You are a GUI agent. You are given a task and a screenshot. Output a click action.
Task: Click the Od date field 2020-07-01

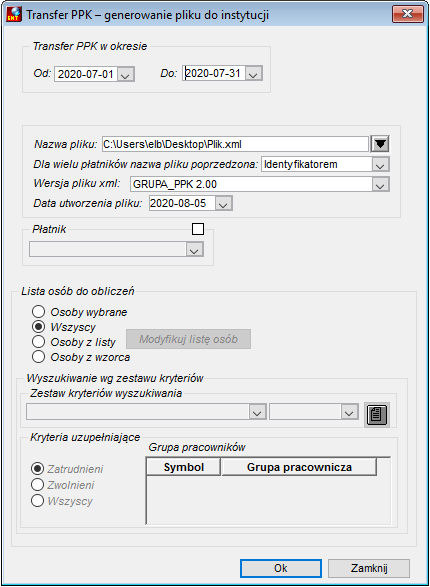point(86,74)
